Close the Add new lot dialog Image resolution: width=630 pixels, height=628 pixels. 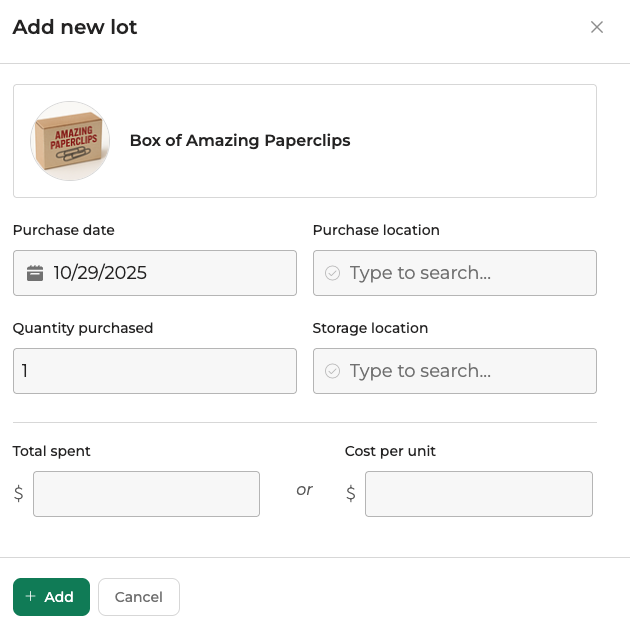(x=597, y=27)
